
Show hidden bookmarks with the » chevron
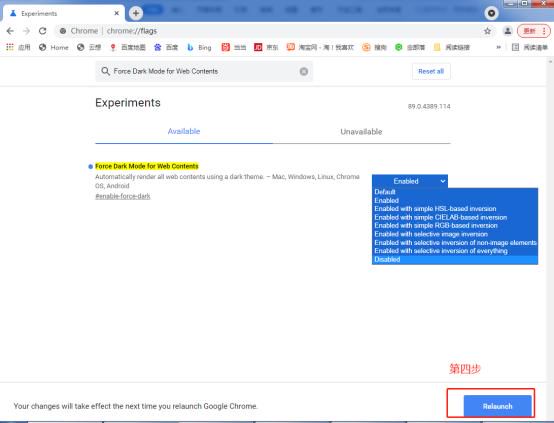pyautogui.click(x=499, y=47)
